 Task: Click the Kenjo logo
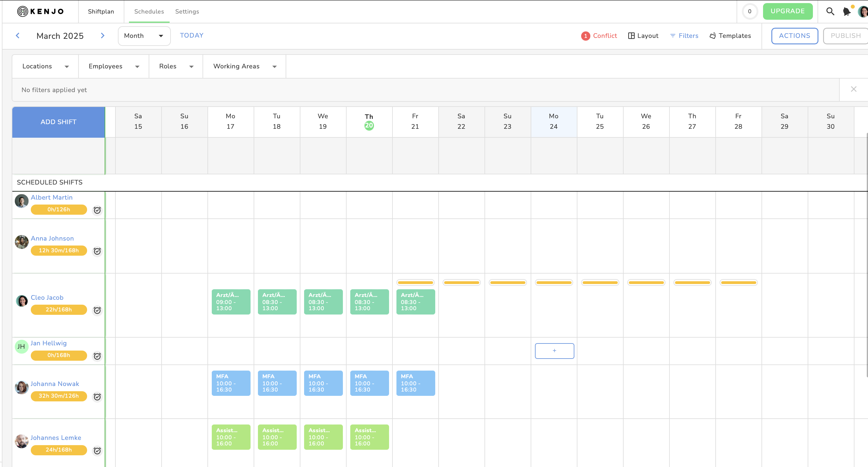tap(40, 11)
